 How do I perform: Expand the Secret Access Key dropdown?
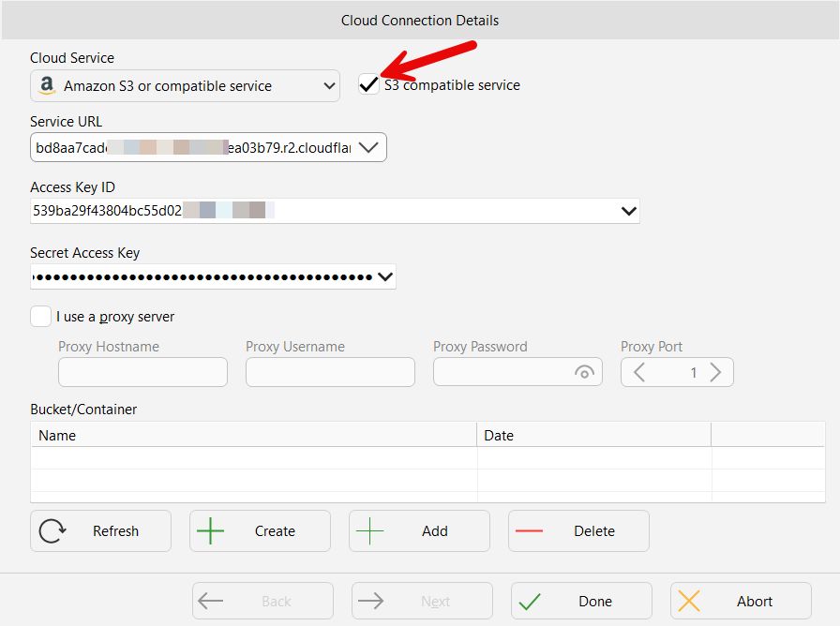[384, 276]
